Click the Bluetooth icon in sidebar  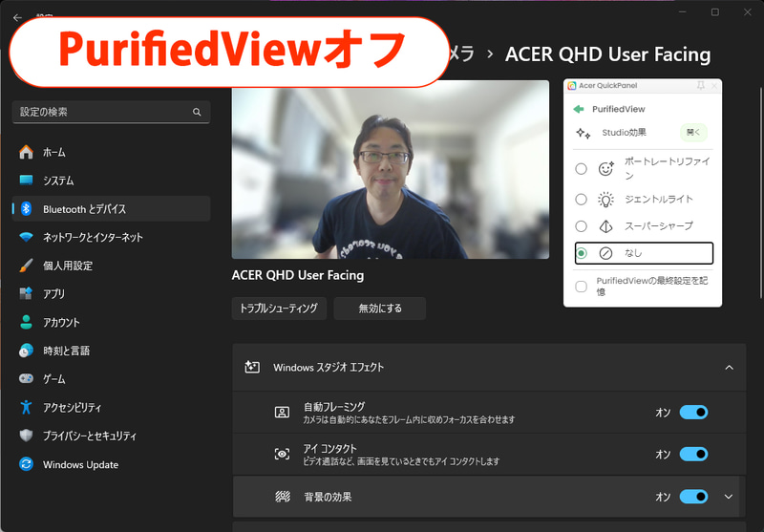(26, 208)
